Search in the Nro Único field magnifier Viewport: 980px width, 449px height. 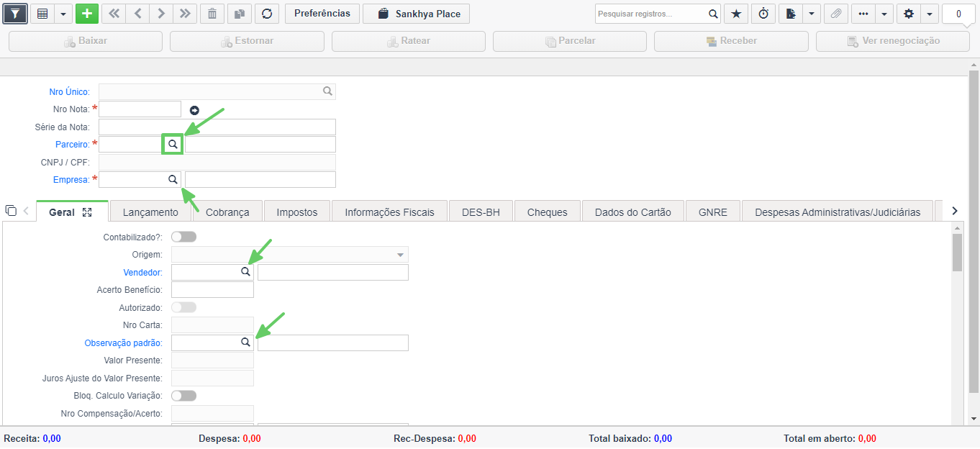point(327,91)
